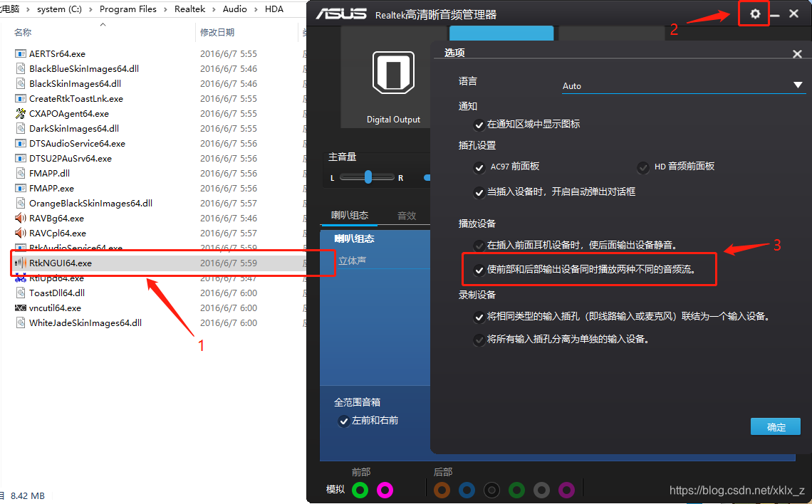812x504 pixels.
Task: Open the 语言 Auto language dropdown
Action: pyautogui.click(x=684, y=86)
